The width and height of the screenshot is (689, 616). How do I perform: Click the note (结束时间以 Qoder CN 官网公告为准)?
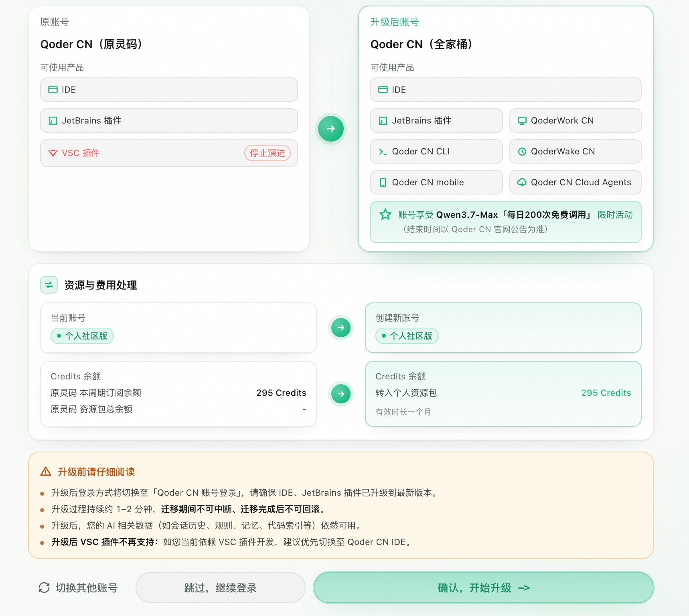(476, 229)
